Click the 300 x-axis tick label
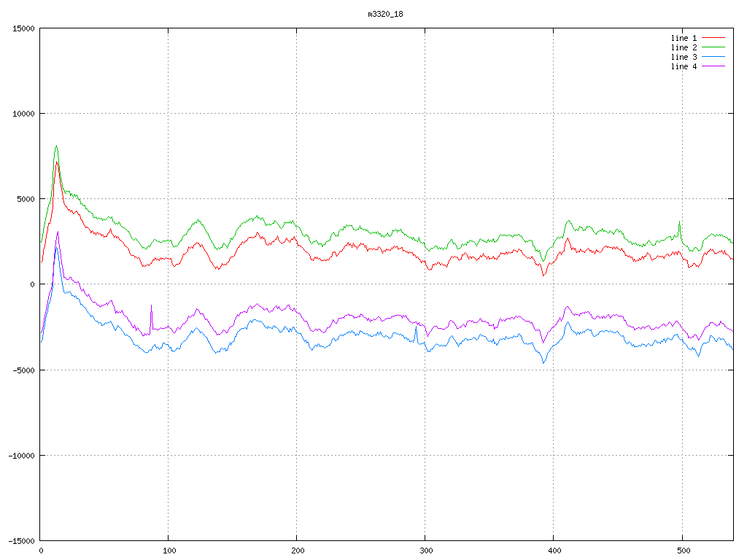Viewport: 747px width, 560px height. click(425, 551)
